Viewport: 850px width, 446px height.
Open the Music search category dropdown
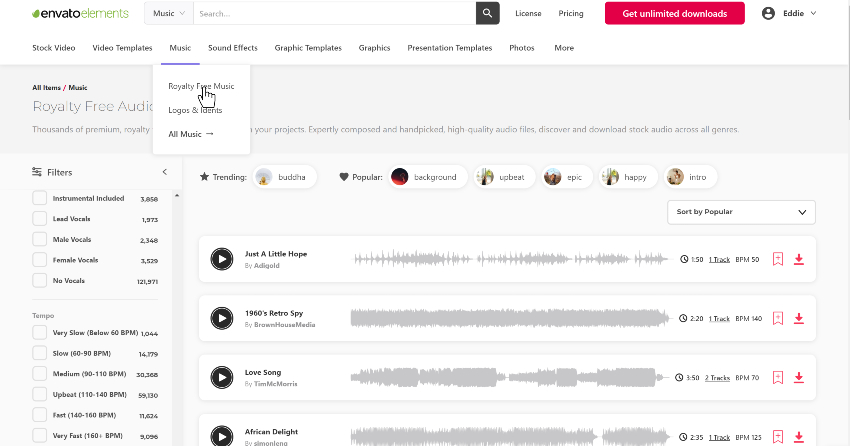[x=169, y=13]
